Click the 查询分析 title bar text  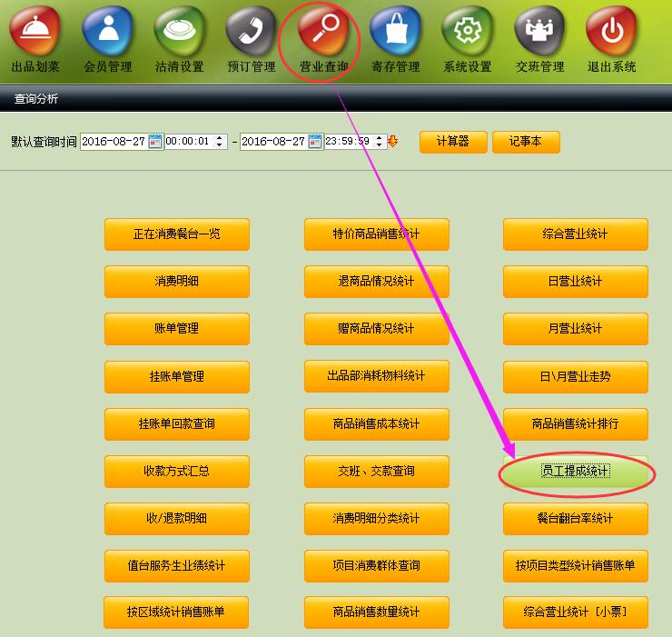(36, 99)
